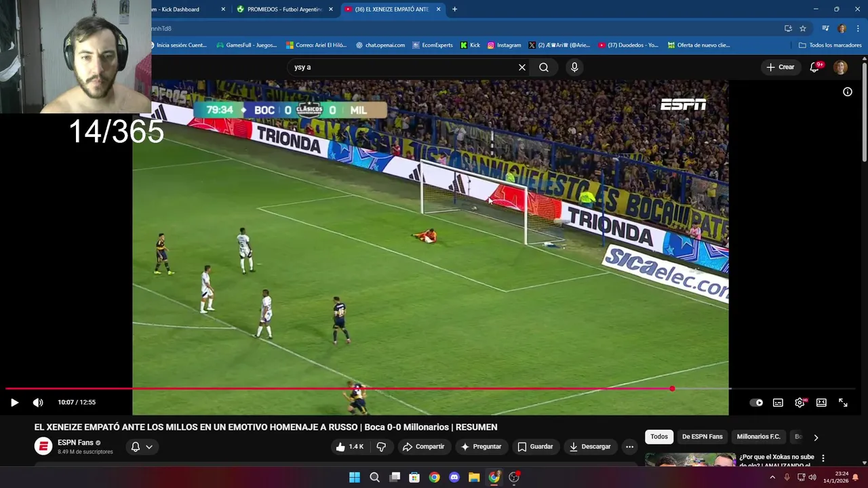Screen dimensions: 868x488
Task: Open more actions three-dot menu below video
Action: click(x=629, y=447)
